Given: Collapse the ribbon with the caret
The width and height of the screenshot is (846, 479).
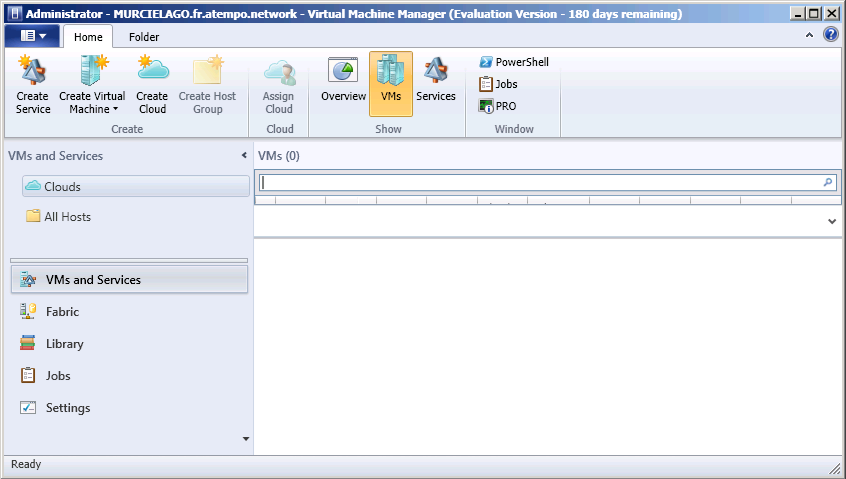Looking at the screenshot, I should coord(809,35).
